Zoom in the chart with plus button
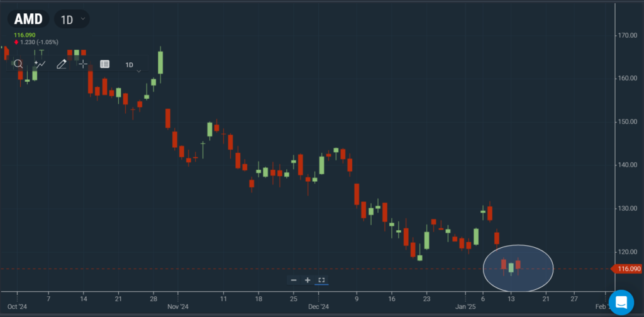Image resolution: width=644 pixels, height=317 pixels. 308,280
